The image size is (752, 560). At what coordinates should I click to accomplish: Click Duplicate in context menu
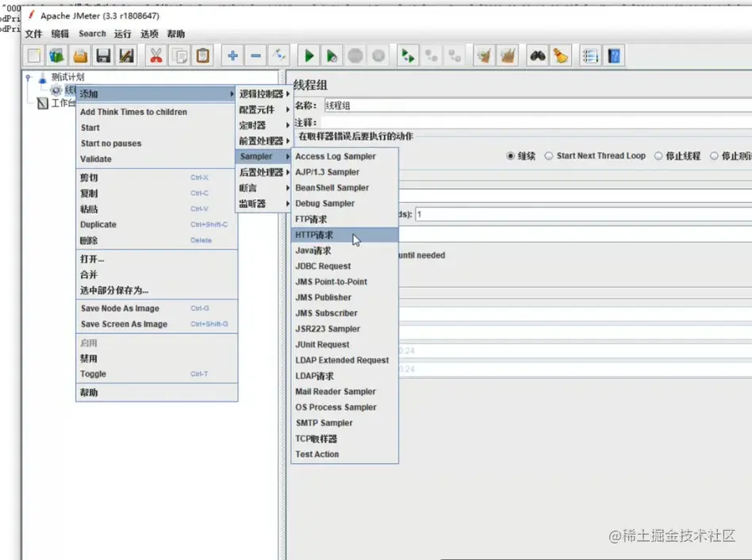coord(156,224)
